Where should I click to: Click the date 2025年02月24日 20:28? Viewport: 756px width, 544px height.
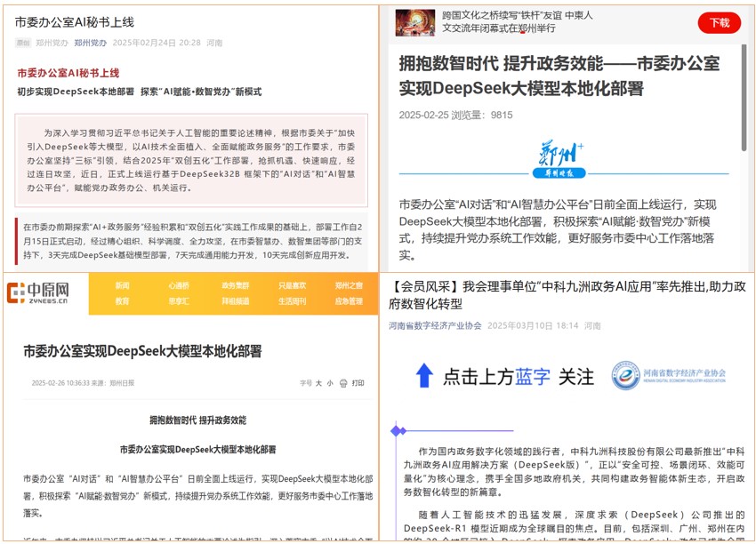coord(157,43)
